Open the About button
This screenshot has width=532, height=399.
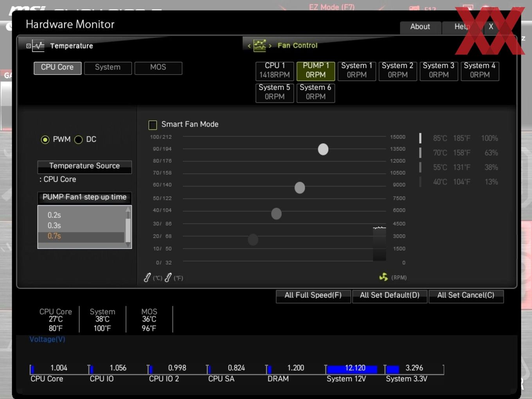tap(421, 27)
